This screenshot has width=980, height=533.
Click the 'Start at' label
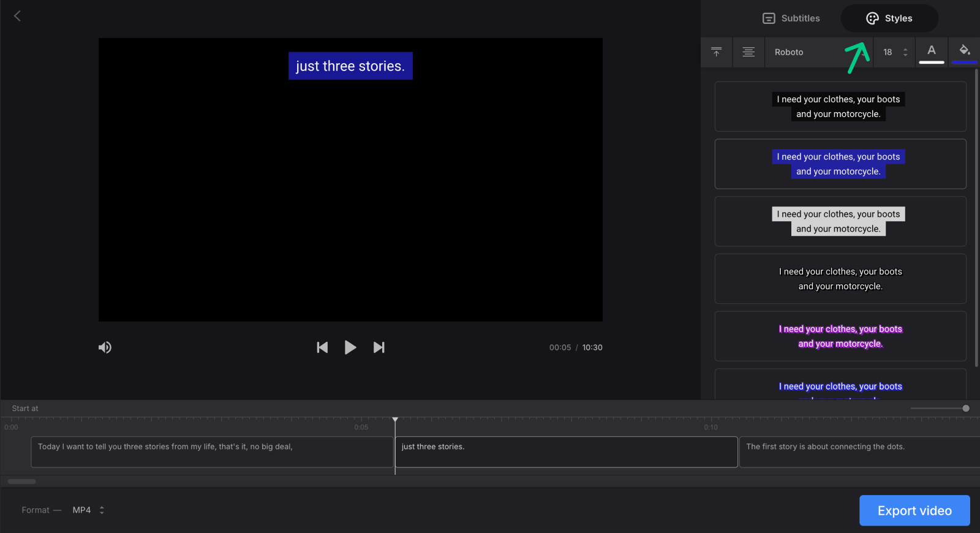point(25,409)
